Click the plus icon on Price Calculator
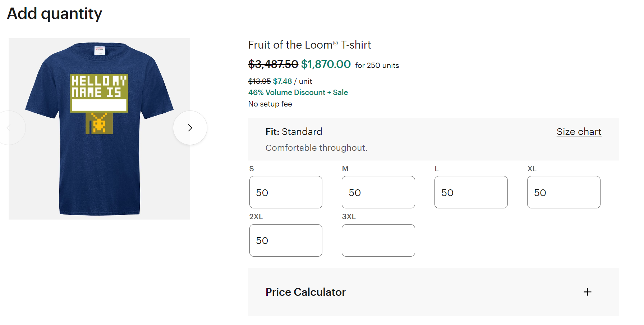The height and width of the screenshot is (325, 644). [587, 292]
